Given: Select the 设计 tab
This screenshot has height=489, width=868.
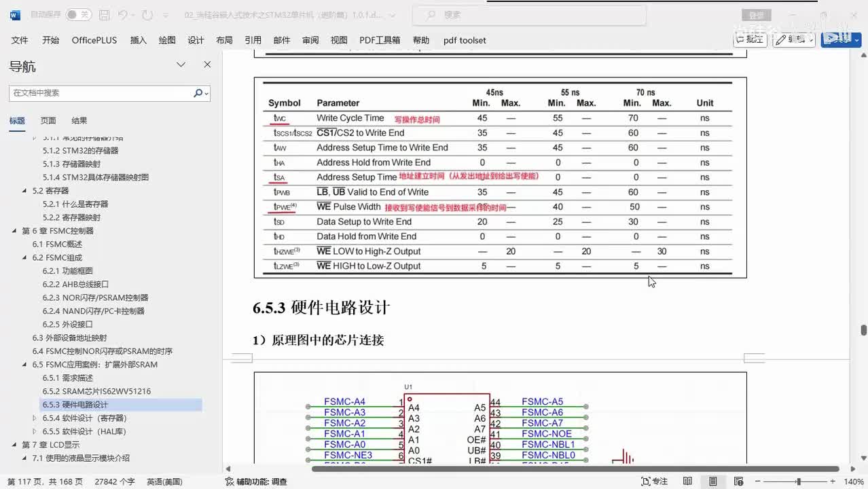Looking at the screenshot, I should (x=196, y=40).
